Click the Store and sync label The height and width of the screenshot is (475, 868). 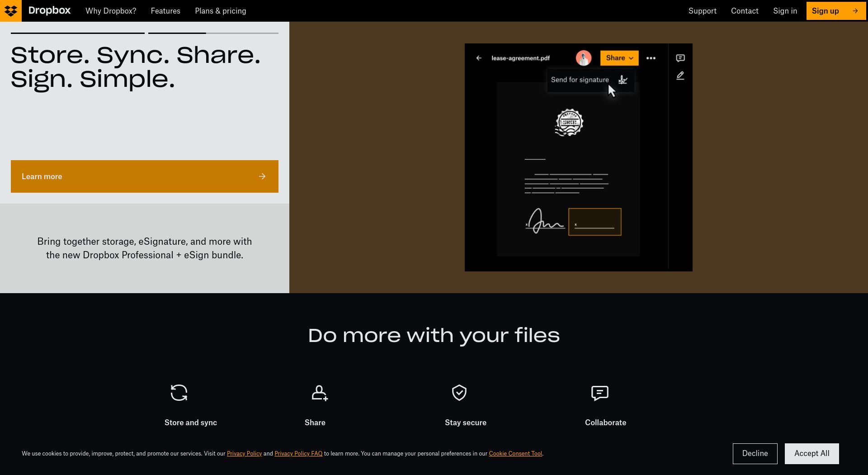point(191,423)
